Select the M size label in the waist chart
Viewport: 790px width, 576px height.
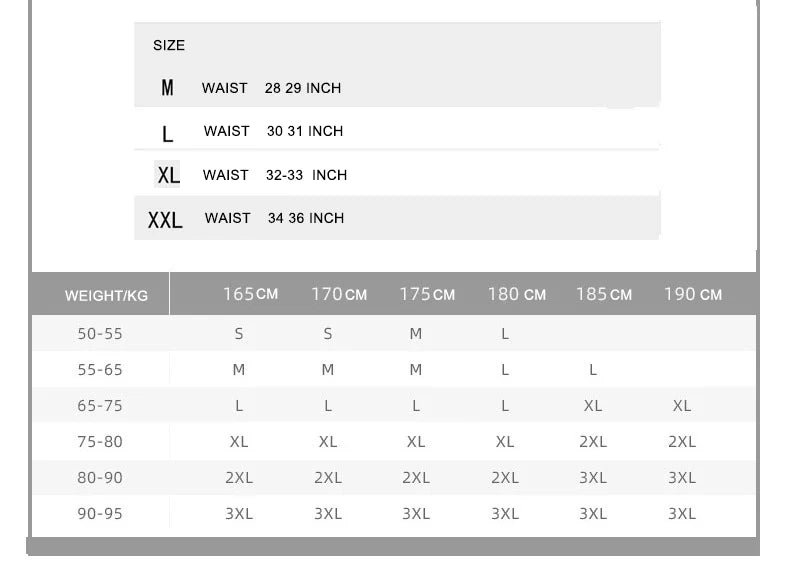coord(167,88)
